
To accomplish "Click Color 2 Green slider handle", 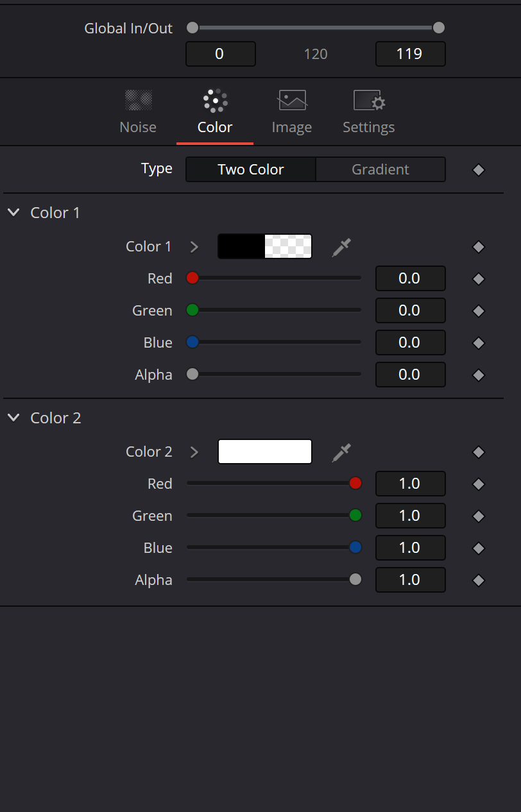I will 355,515.
